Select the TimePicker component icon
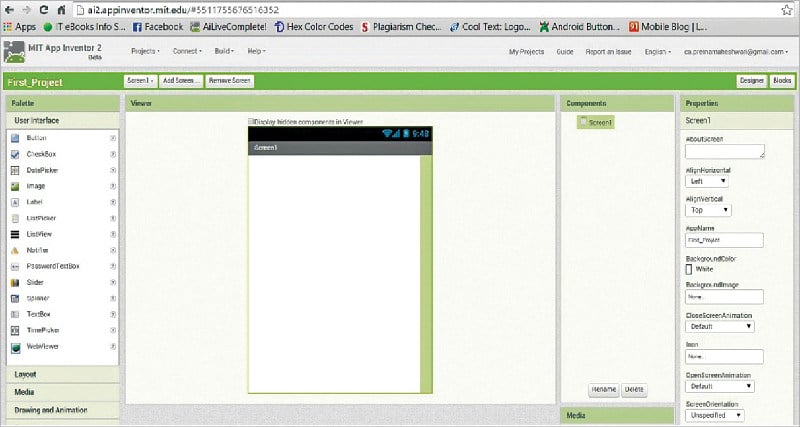This screenshot has width=800, height=427. (x=15, y=331)
